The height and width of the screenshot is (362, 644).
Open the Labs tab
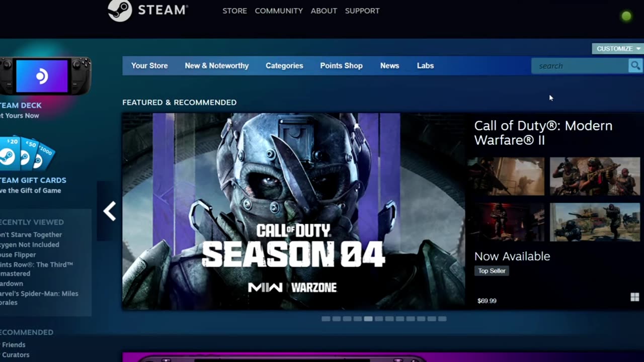click(425, 66)
